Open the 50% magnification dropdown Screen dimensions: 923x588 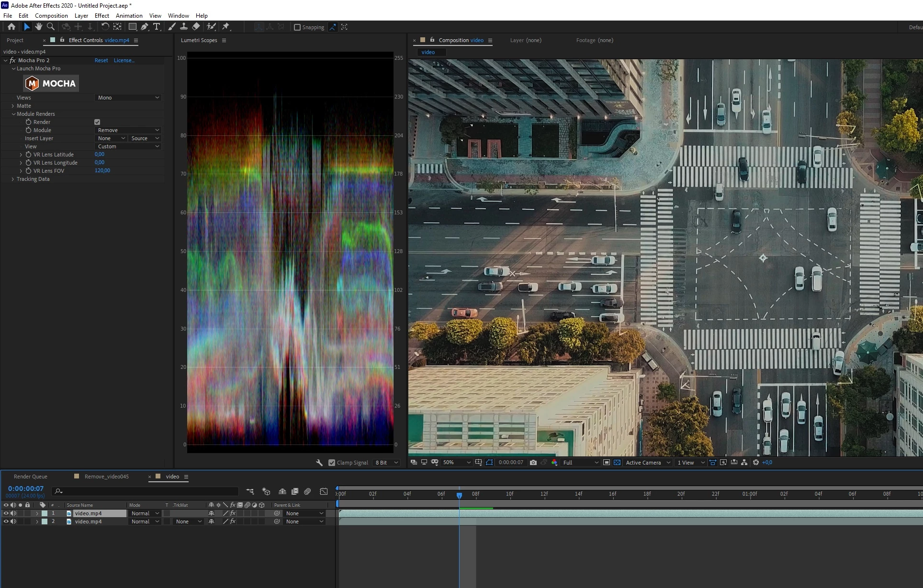tap(456, 463)
